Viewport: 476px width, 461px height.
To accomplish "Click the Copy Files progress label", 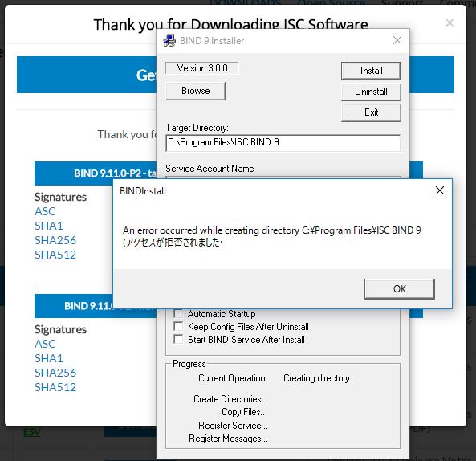I will point(244,412).
